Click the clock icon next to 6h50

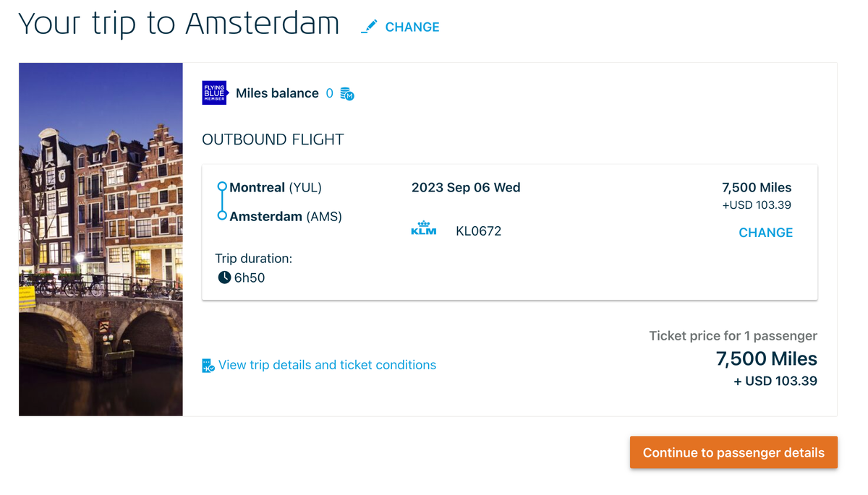[x=224, y=277]
